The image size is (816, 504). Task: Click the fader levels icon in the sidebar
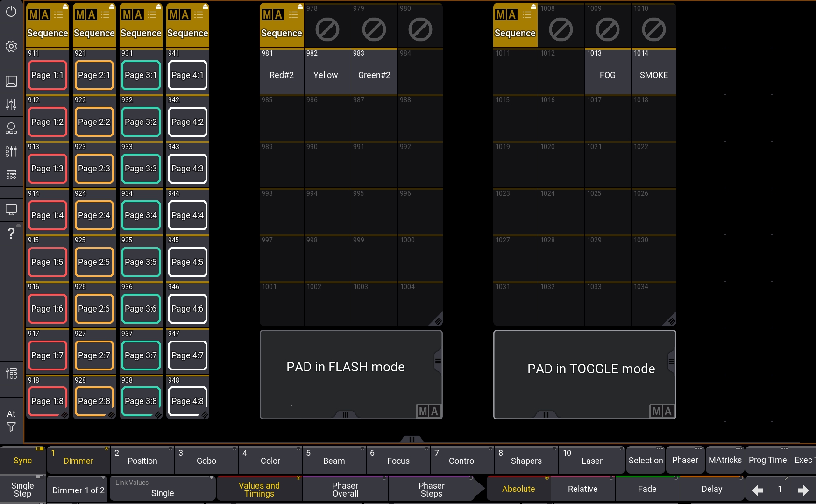coord(11,105)
